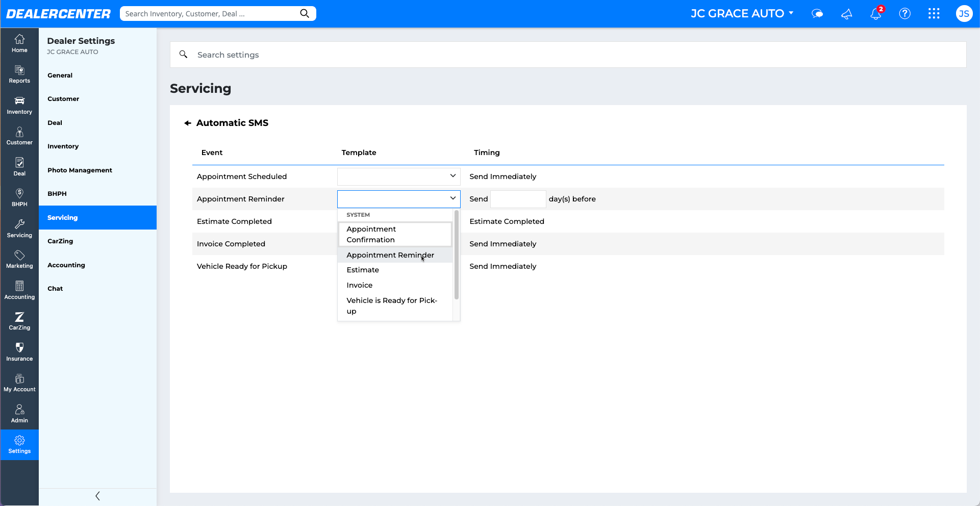Screen dimensions: 980x506
Task: Click the Estimate Completed event label
Action: [234, 221]
